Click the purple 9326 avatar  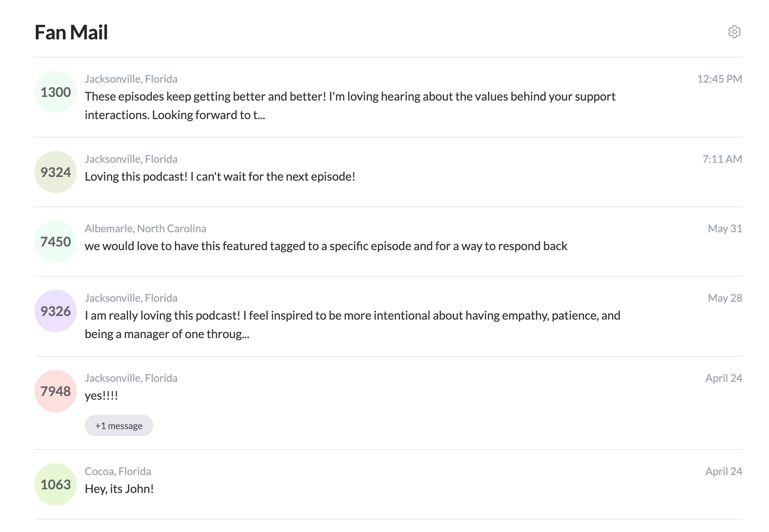pyautogui.click(x=56, y=311)
